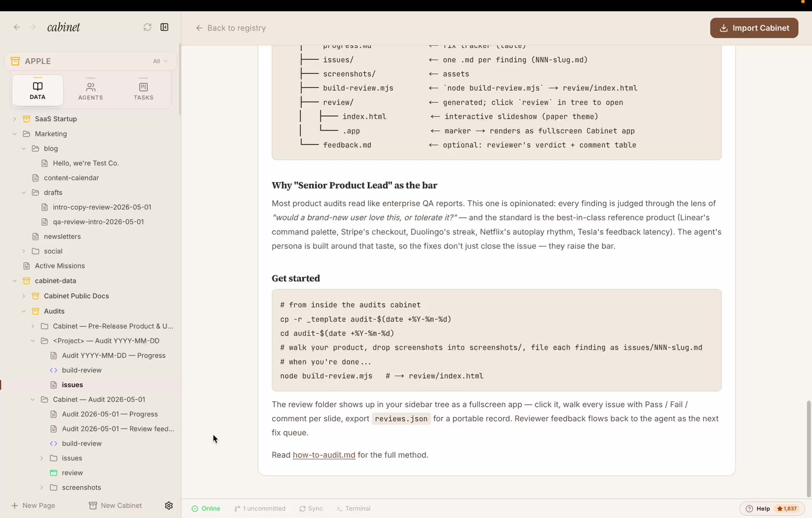Screen dimensions: 812x518
Task: Click the SaaS Startup cabinet icon
Action: coord(27,119)
